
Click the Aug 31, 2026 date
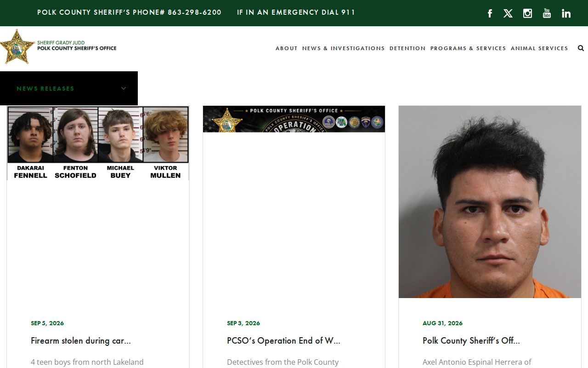(x=442, y=323)
